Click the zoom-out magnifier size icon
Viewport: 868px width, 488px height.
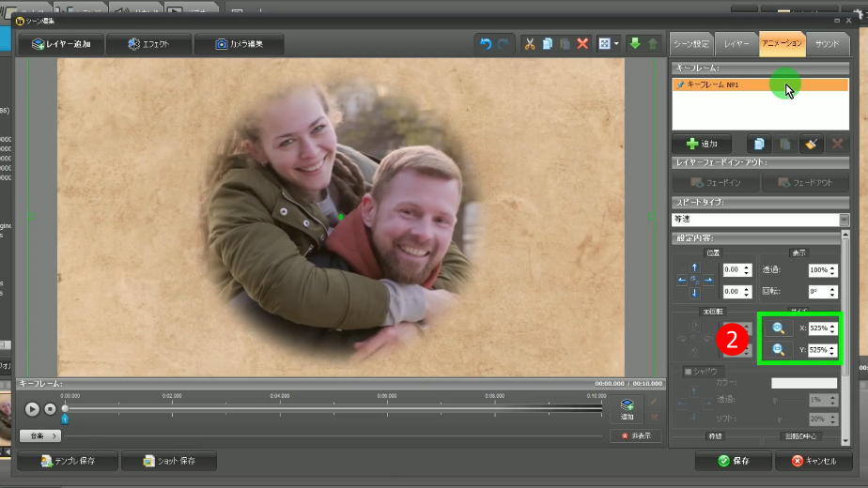(778, 350)
